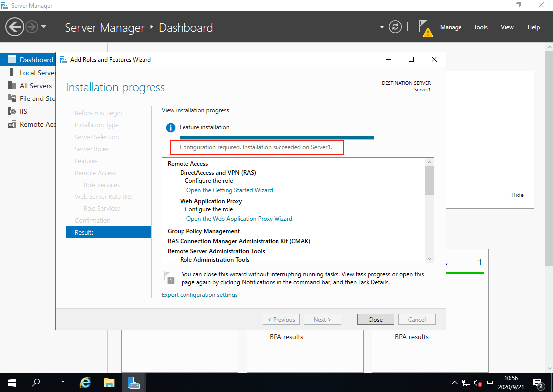This screenshot has height=392, width=553.
Task: Click Web Application Proxy heading in results list
Action: click(211, 201)
